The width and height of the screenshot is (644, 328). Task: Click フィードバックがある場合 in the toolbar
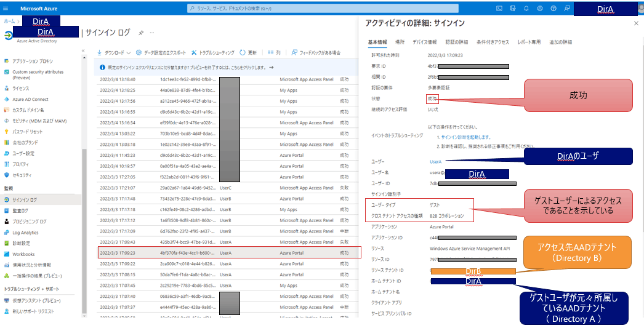click(x=316, y=53)
